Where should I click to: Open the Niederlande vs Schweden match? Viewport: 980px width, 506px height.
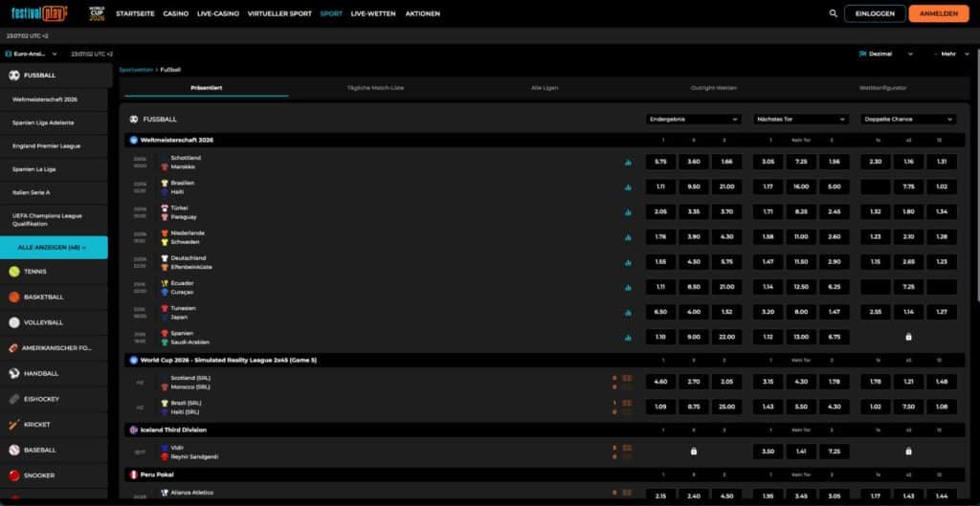point(188,237)
